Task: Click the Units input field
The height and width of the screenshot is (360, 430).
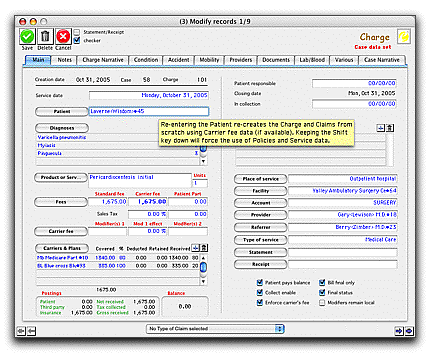Action: pos(200,183)
